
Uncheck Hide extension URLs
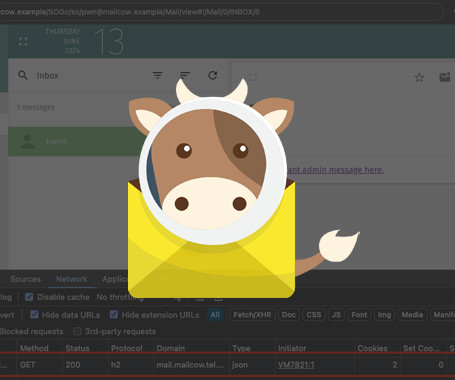(114, 314)
